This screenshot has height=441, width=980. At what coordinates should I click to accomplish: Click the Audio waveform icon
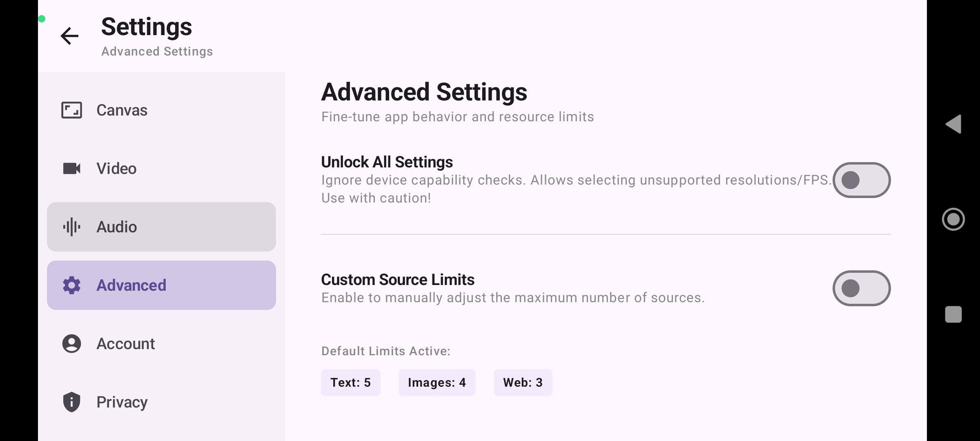pos(71,227)
